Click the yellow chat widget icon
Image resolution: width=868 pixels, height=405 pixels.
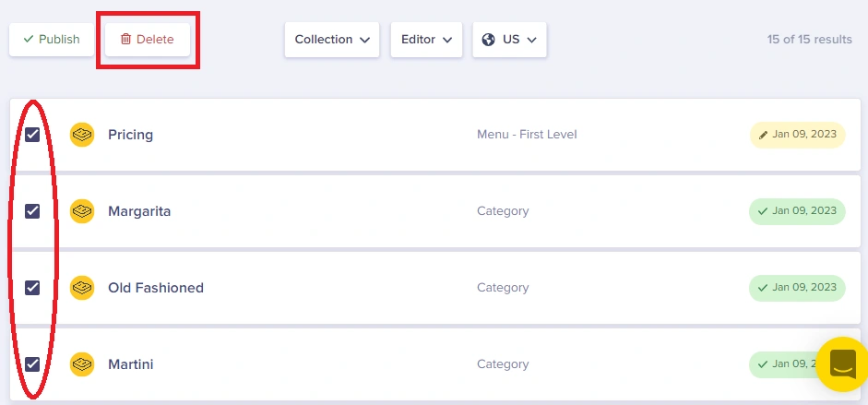[842, 364]
